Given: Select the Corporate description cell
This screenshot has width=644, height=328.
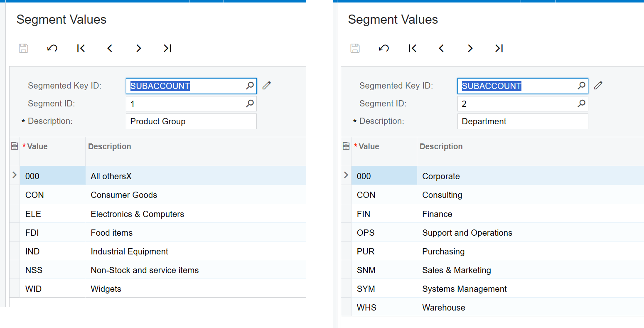Looking at the screenshot, I should tap(531, 176).
